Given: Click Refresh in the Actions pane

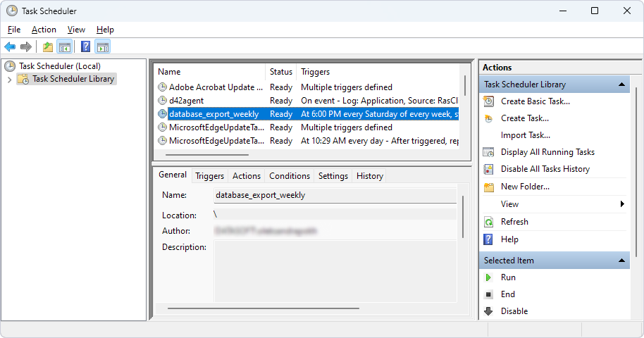Looking at the screenshot, I should [514, 222].
